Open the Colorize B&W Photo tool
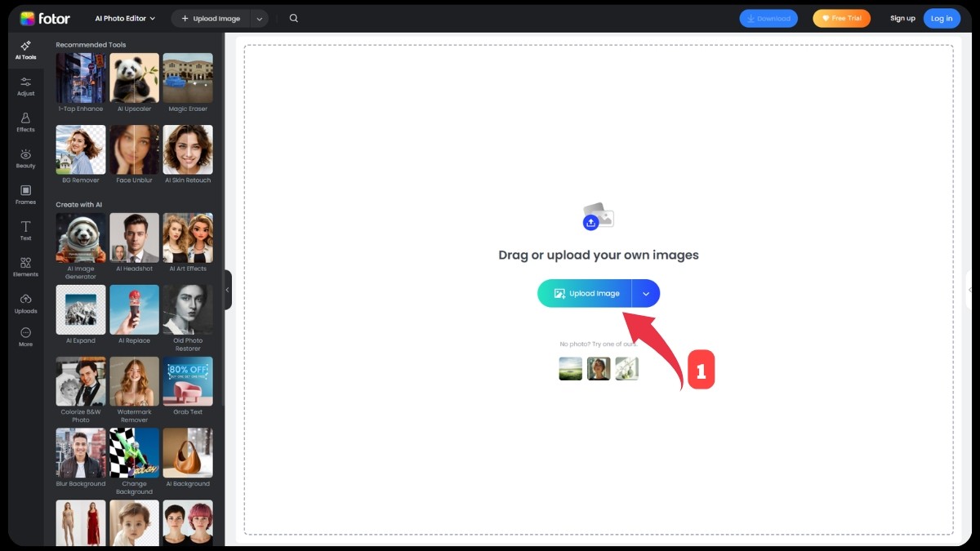Image resolution: width=980 pixels, height=551 pixels. pos(81,390)
